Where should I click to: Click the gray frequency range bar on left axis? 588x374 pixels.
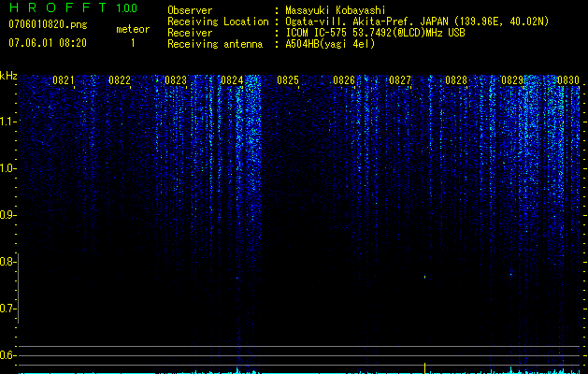(x=19, y=288)
